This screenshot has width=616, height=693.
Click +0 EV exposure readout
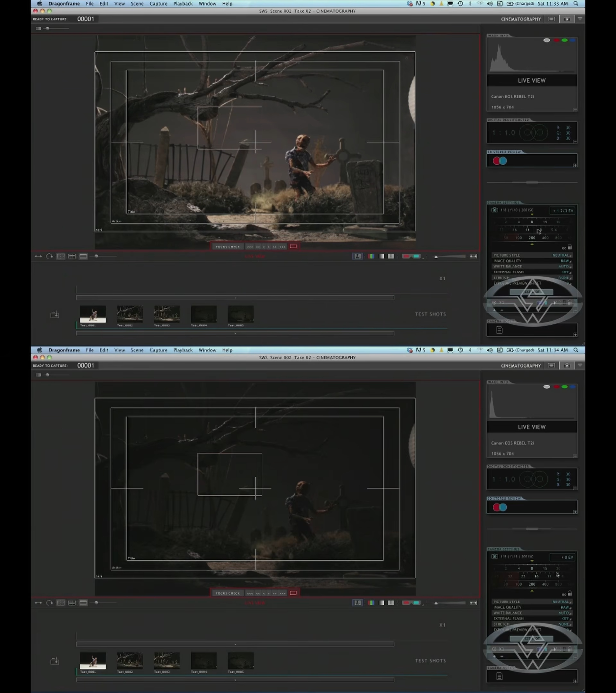(x=562, y=557)
